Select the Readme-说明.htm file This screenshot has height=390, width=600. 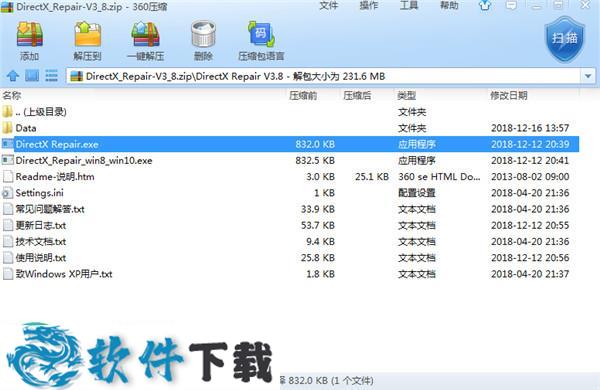pyautogui.click(x=290, y=176)
